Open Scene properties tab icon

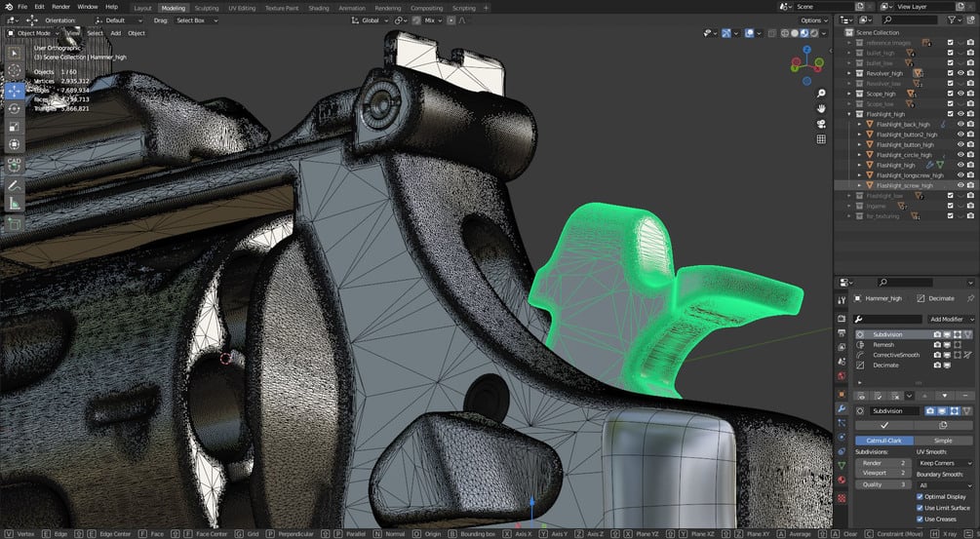click(842, 362)
